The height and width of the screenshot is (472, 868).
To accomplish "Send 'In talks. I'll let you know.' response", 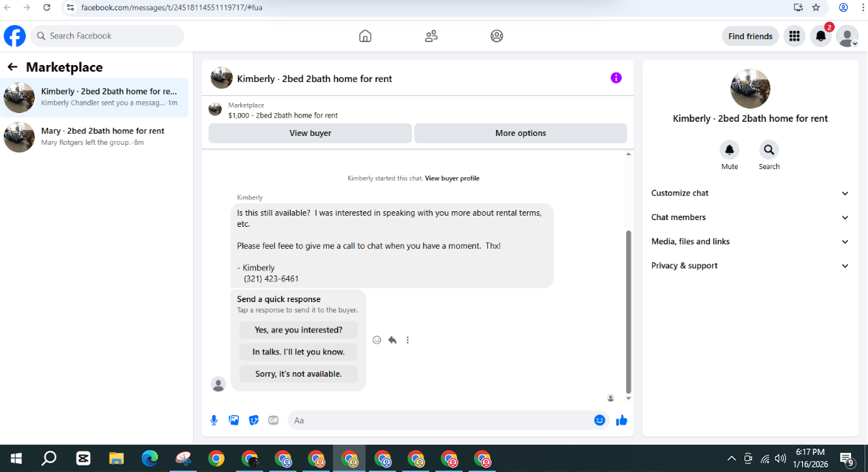I will (x=299, y=352).
